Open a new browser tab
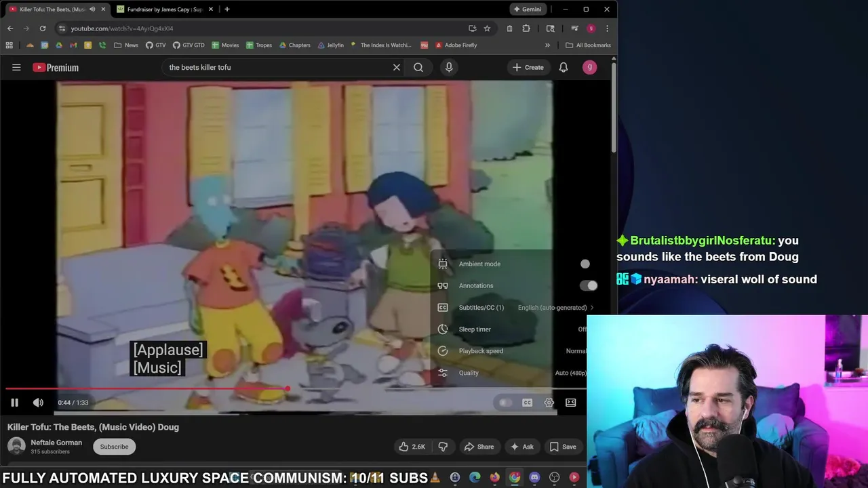 coord(227,9)
